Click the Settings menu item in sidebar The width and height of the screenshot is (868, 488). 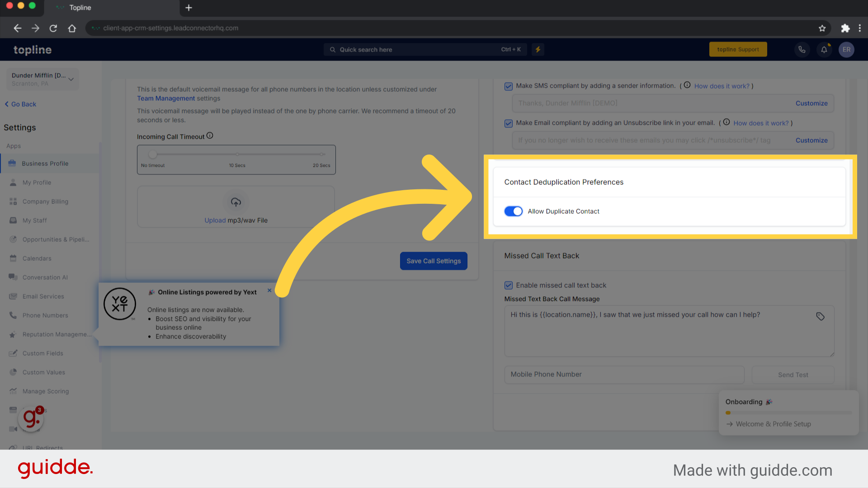pyautogui.click(x=20, y=127)
